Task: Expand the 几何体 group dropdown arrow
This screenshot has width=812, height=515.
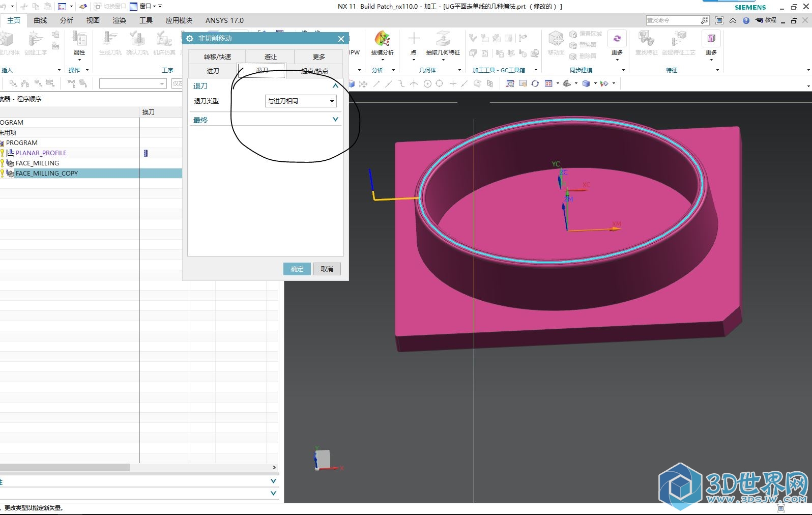Action: pos(459,70)
